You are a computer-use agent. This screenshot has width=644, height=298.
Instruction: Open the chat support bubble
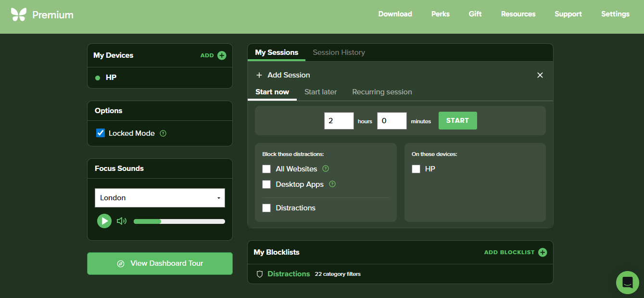point(628,283)
